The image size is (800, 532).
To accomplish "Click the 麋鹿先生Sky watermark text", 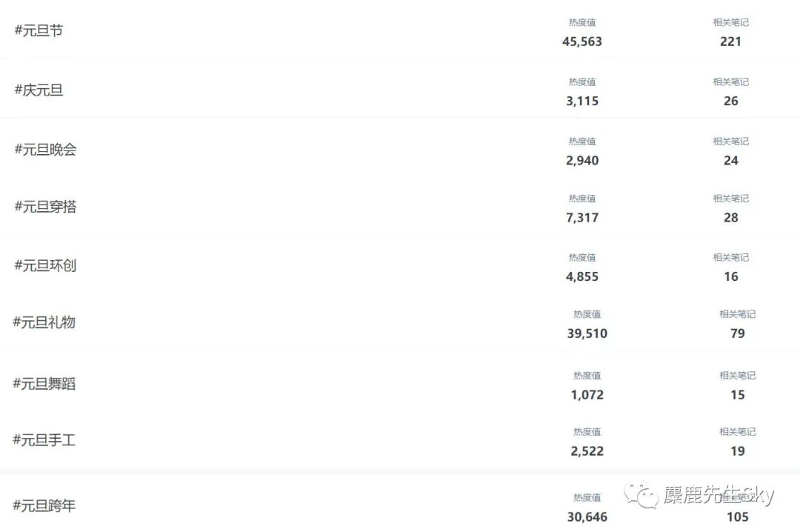I will click(x=719, y=495).
